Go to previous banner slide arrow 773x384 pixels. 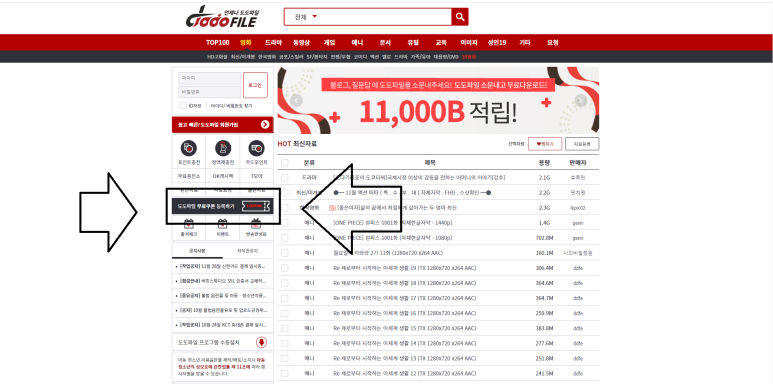coord(296,101)
